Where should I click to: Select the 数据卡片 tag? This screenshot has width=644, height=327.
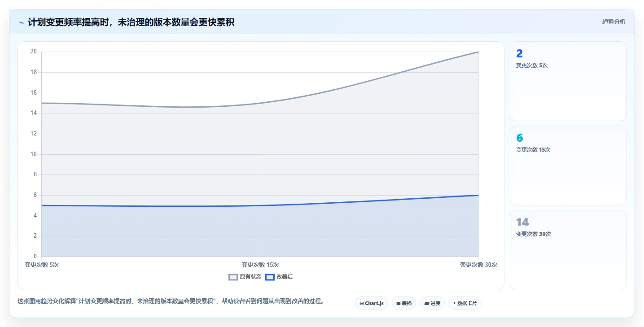[465, 303]
